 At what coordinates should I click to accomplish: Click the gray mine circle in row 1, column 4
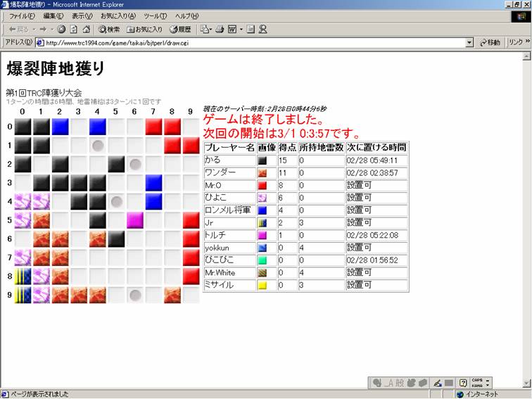click(x=98, y=146)
